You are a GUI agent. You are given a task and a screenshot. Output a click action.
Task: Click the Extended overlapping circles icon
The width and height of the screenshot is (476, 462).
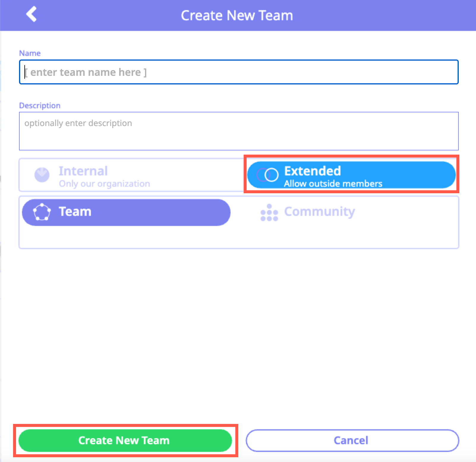pyautogui.click(x=268, y=175)
